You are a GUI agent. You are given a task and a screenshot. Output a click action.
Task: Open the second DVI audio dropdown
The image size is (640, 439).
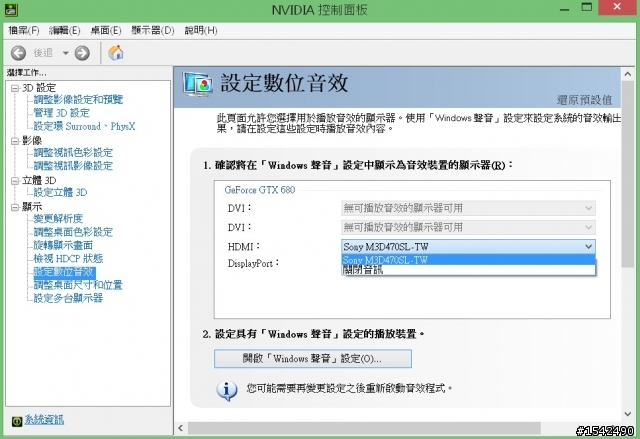pyautogui.click(x=468, y=227)
